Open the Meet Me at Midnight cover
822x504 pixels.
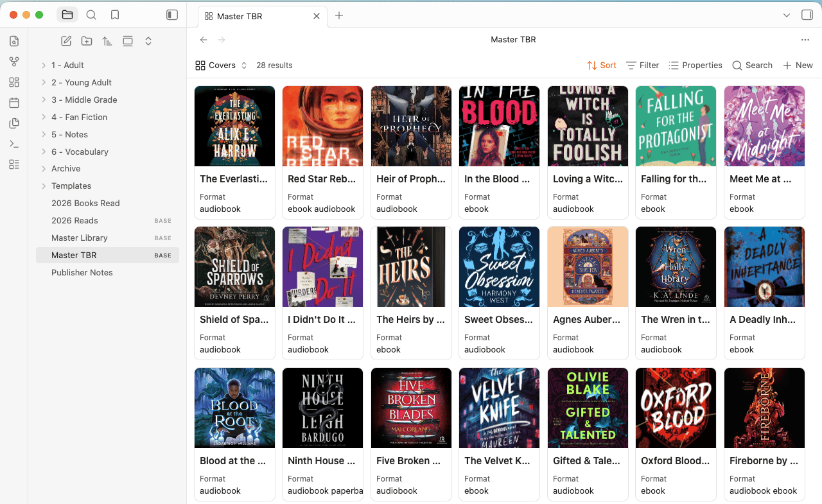(x=764, y=126)
